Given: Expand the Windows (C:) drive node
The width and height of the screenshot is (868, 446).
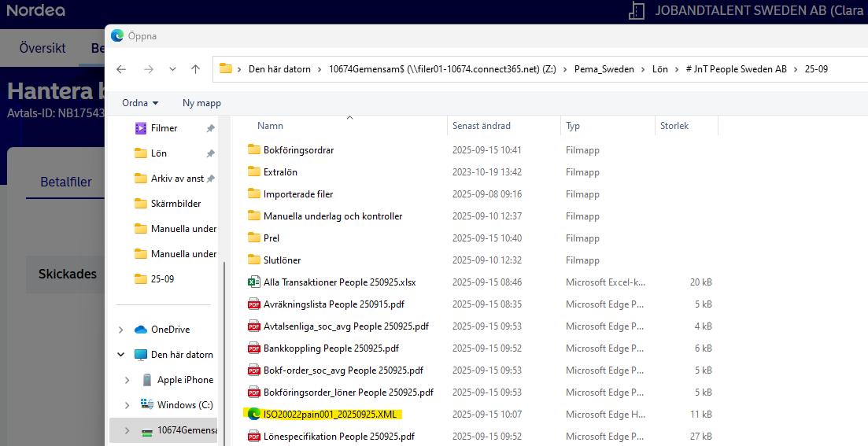Looking at the screenshot, I should coord(127,405).
